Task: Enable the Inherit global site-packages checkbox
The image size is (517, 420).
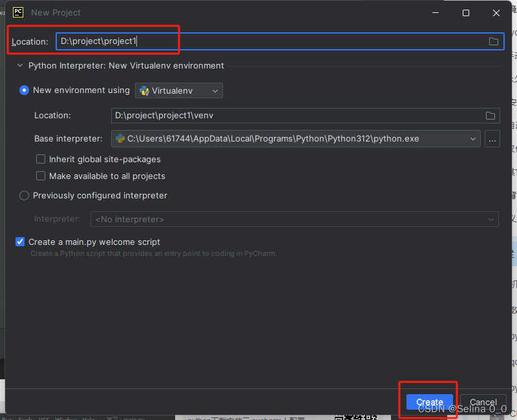Action: pos(40,159)
